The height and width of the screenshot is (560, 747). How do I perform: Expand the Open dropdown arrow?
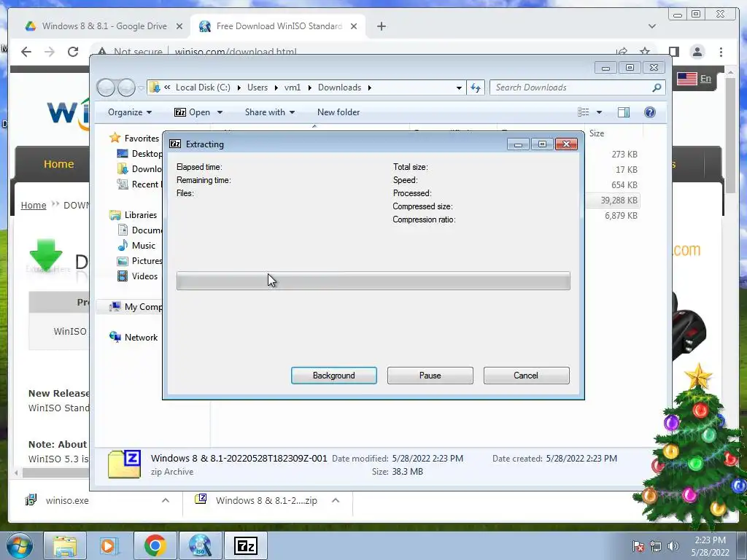(220, 112)
